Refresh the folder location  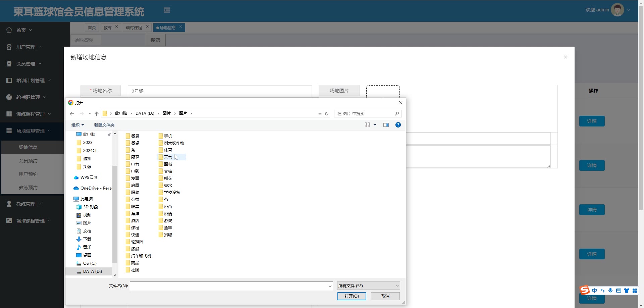click(327, 114)
